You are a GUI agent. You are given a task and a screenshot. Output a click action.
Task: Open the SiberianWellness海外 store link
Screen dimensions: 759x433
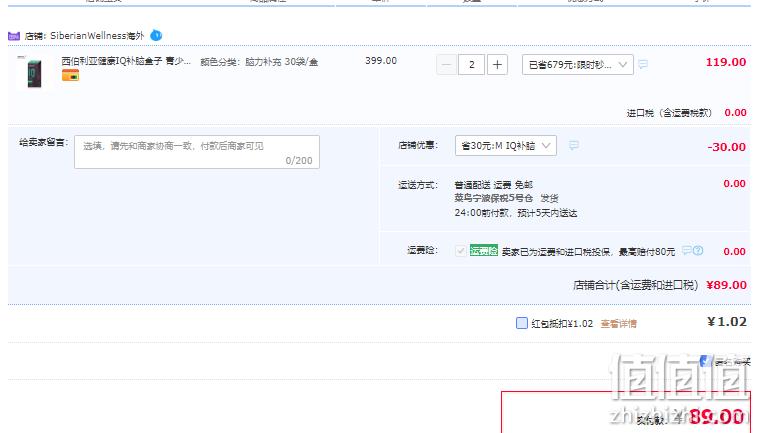pos(97,36)
